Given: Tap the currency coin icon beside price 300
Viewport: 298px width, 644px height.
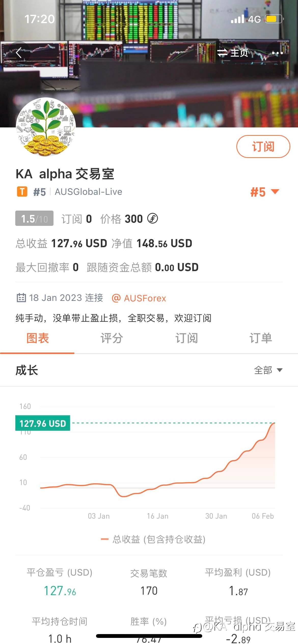Looking at the screenshot, I should tap(153, 218).
